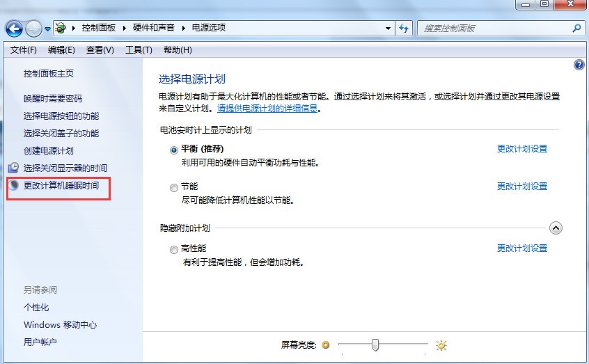Go to 硬件和声音 in breadcrumb
This screenshot has width=589, height=364.
[x=154, y=28]
